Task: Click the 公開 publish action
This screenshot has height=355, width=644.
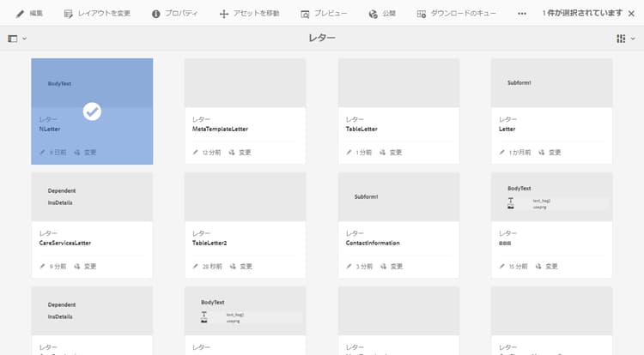Action: pyautogui.click(x=382, y=14)
